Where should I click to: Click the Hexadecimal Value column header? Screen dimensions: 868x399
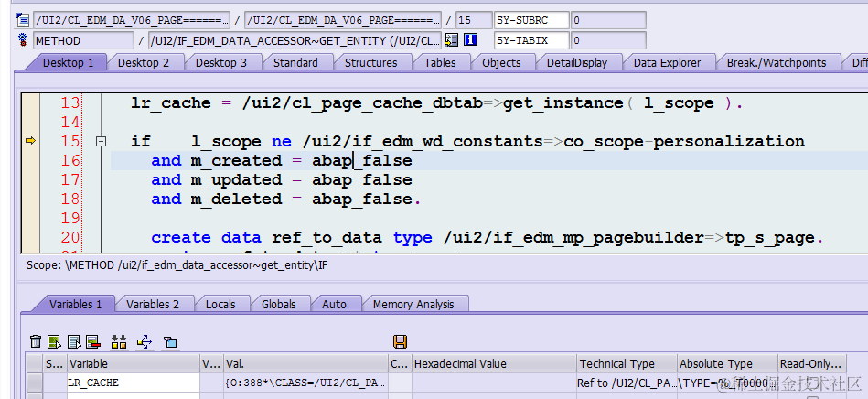coord(494,364)
